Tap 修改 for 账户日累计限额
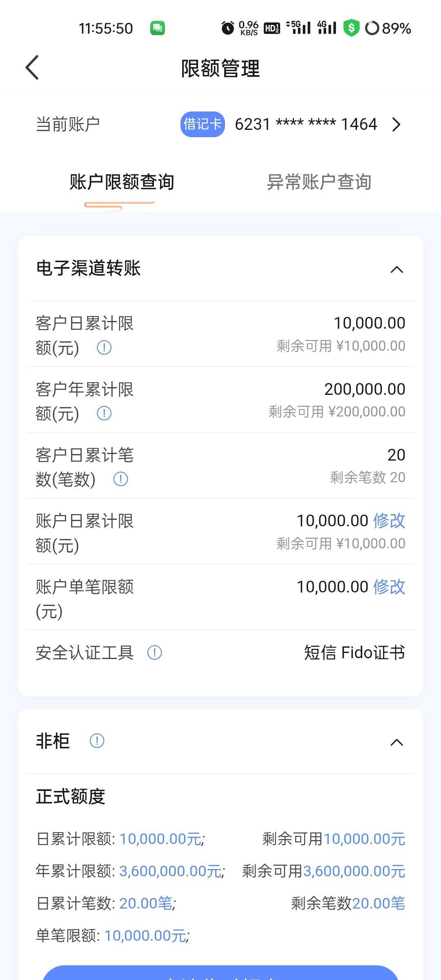Screen dimensions: 441x980 coord(389,521)
